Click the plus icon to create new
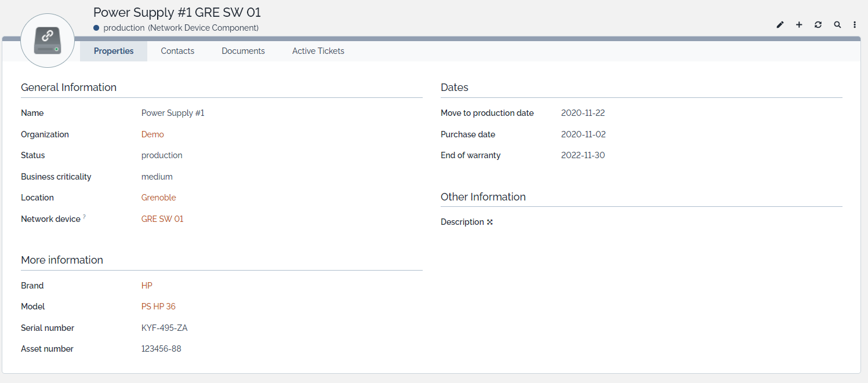The image size is (868, 383). point(799,25)
